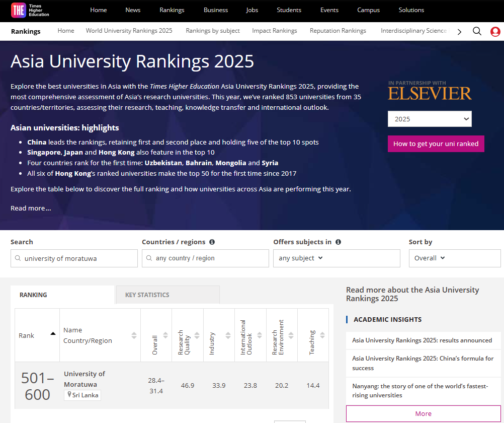Open the Campus menu item
Image resolution: width=504 pixels, height=423 pixels.
(x=368, y=10)
